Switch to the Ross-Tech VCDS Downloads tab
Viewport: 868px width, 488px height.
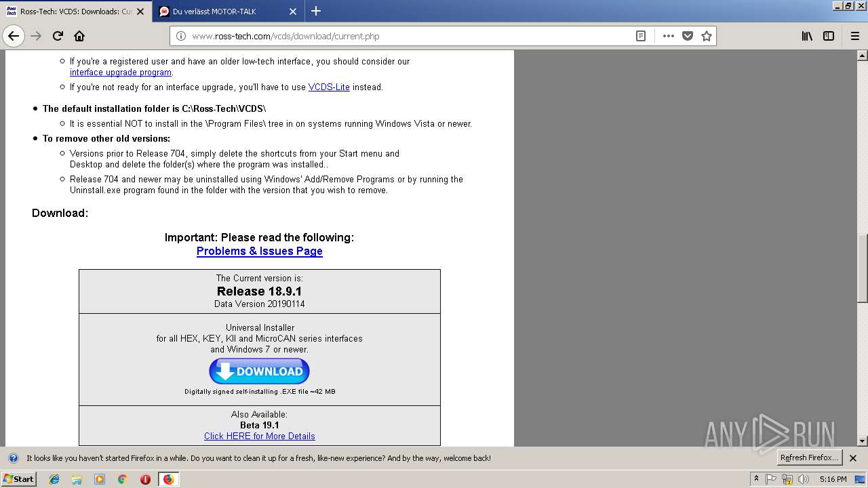[76, 12]
